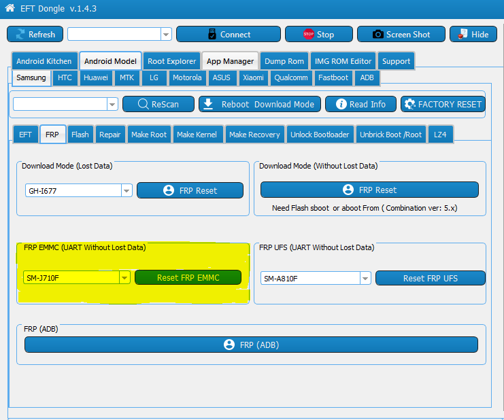Switch to the EFT sub-tab
The height and width of the screenshot is (420, 504).
click(25, 135)
